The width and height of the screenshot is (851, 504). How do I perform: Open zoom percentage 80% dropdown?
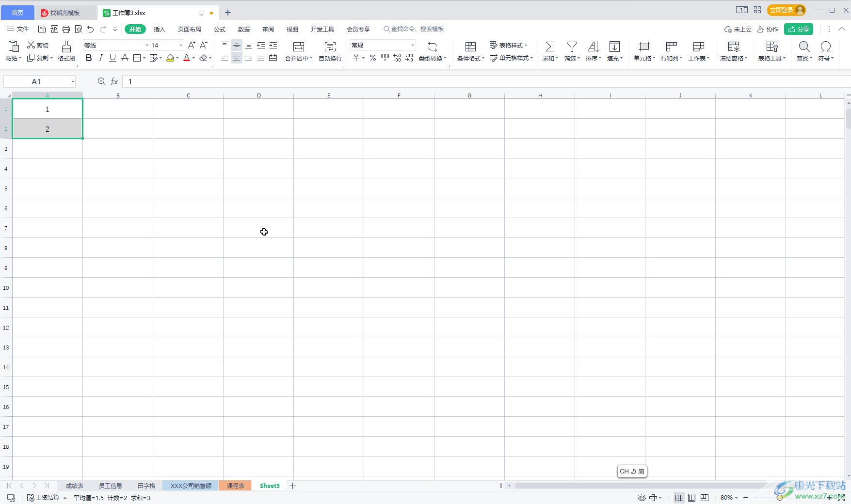click(736, 498)
